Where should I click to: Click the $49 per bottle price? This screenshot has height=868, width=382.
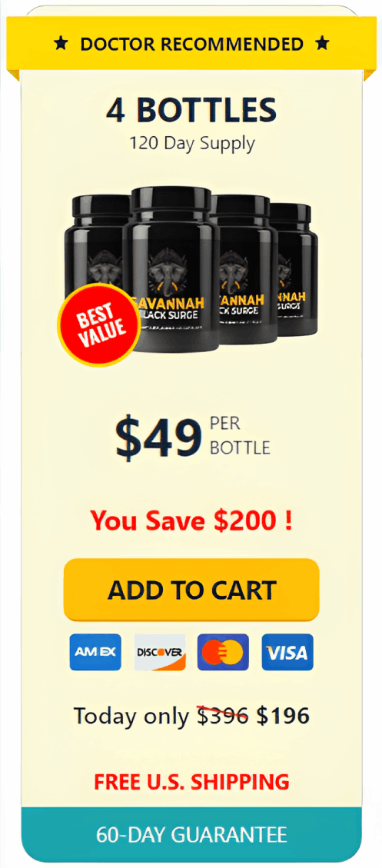coord(192,436)
